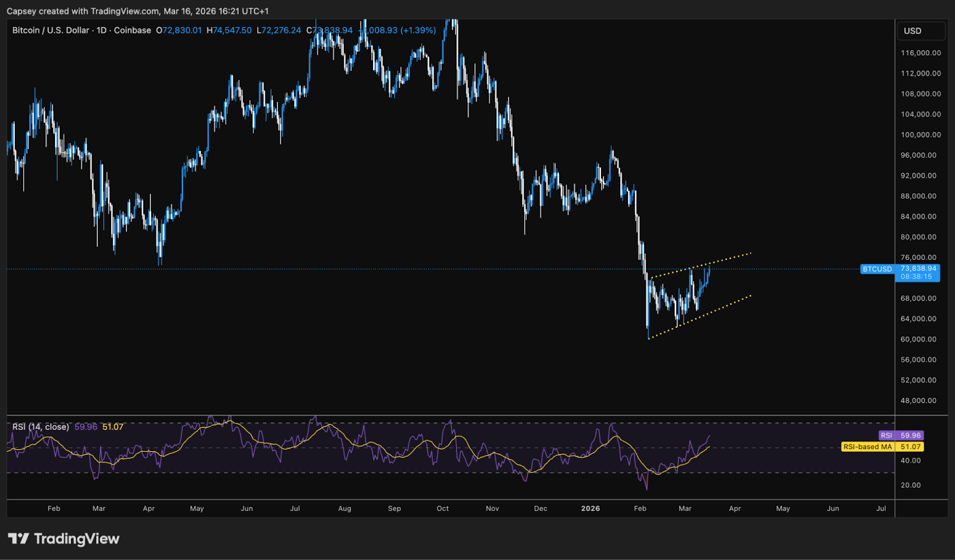This screenshot has width=955, height=560.
Task: Click the Feb label on the time axis
Action: point(54,509)
